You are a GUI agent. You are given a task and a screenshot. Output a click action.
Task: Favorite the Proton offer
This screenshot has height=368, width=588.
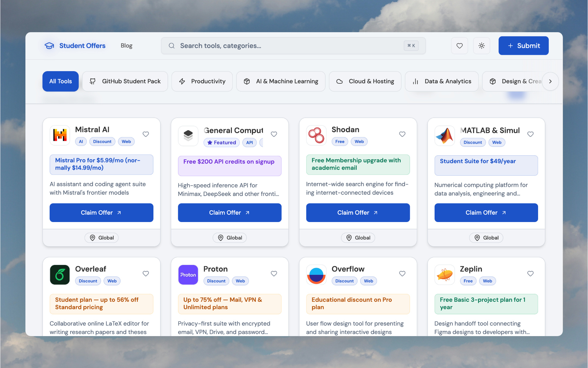pyautogui.click(x=274, y=274)
